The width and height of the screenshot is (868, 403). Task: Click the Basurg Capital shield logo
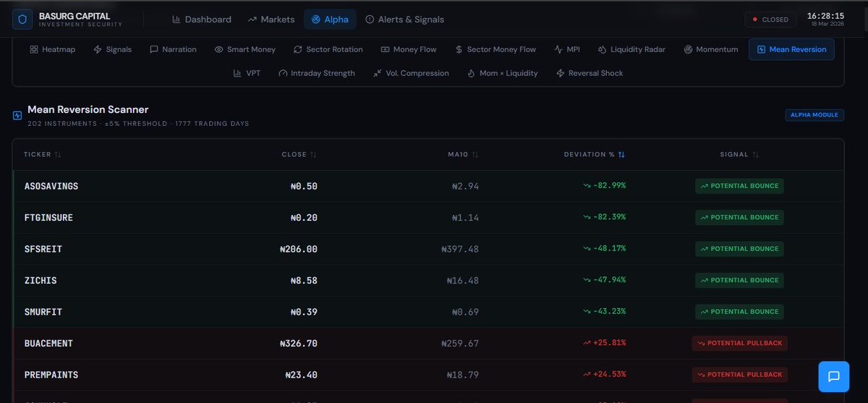22,20
